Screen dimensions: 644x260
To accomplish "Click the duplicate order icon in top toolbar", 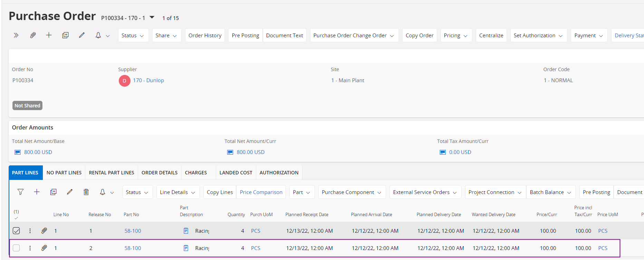I will click(65, 35).
